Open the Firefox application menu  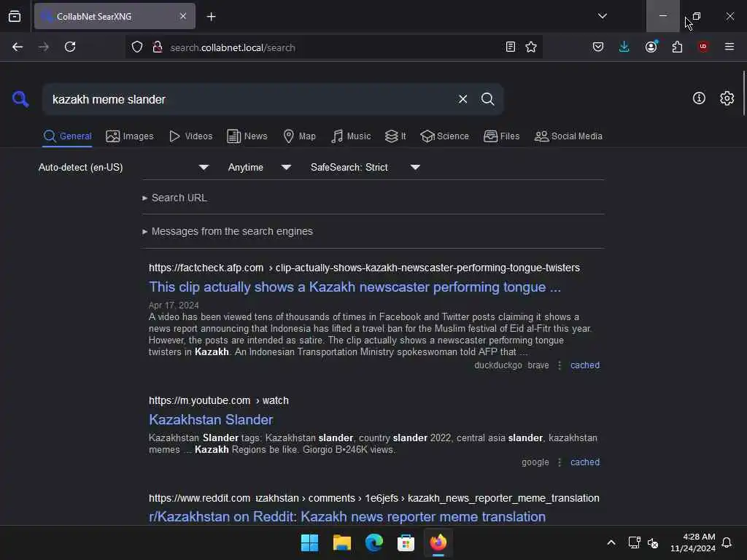pos(729,47)
